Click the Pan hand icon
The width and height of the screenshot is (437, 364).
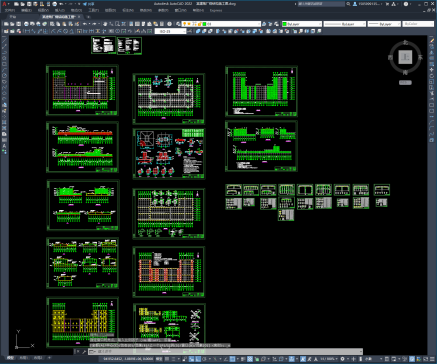tap(105, 24)
